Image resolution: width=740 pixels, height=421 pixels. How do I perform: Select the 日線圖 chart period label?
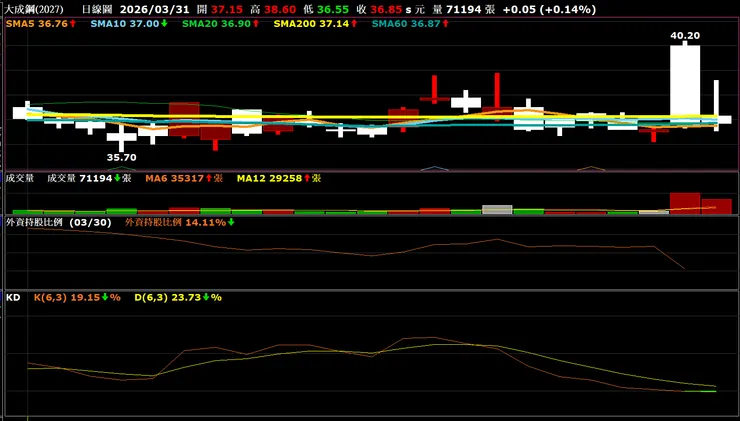click(97, 9)
